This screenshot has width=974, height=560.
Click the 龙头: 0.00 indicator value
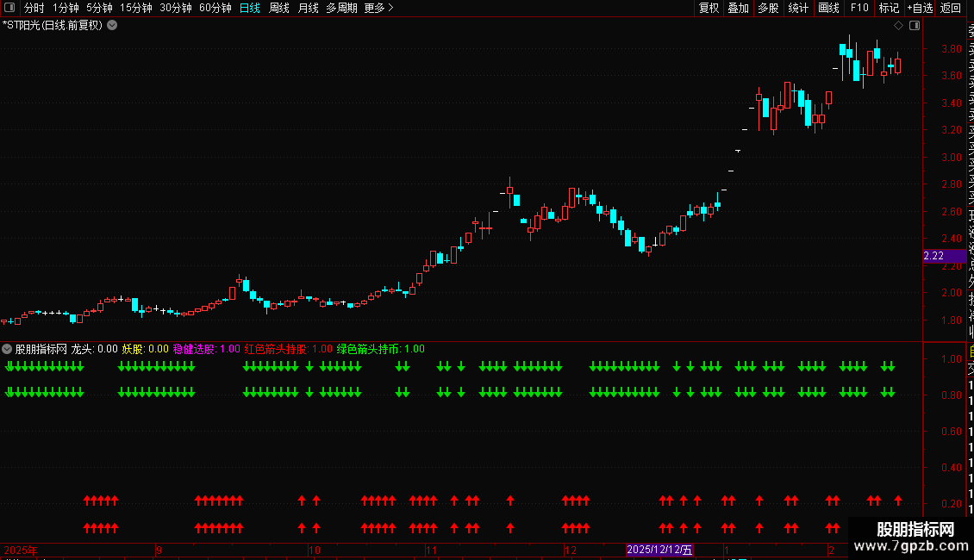click(x=95, y=349)
